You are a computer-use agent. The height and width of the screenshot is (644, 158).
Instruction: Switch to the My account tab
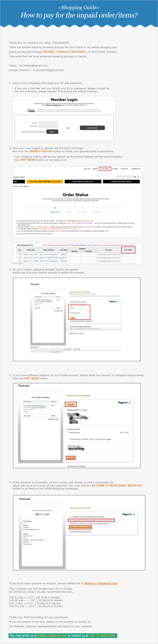tap(97, 212)
